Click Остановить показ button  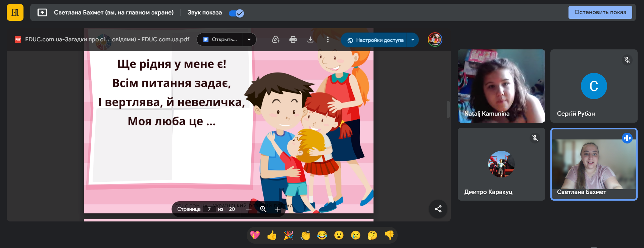(600, 12)
